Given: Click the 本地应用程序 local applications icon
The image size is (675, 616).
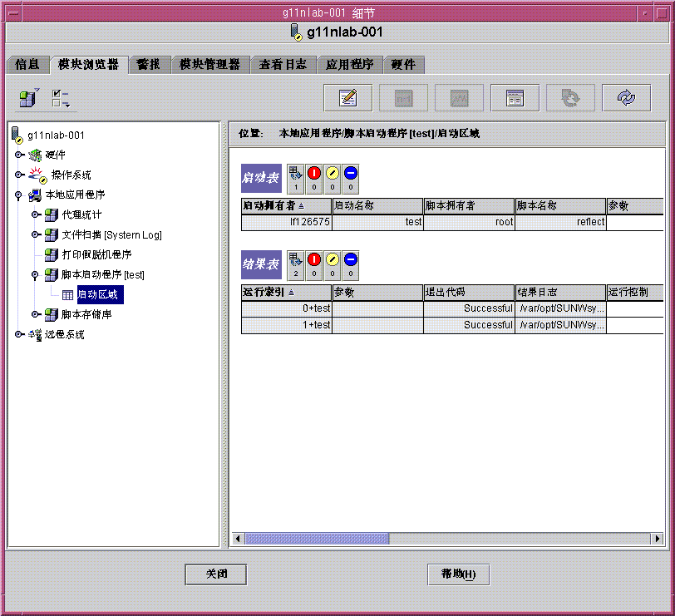Looking at the screenshot, I should coord(35,195).
